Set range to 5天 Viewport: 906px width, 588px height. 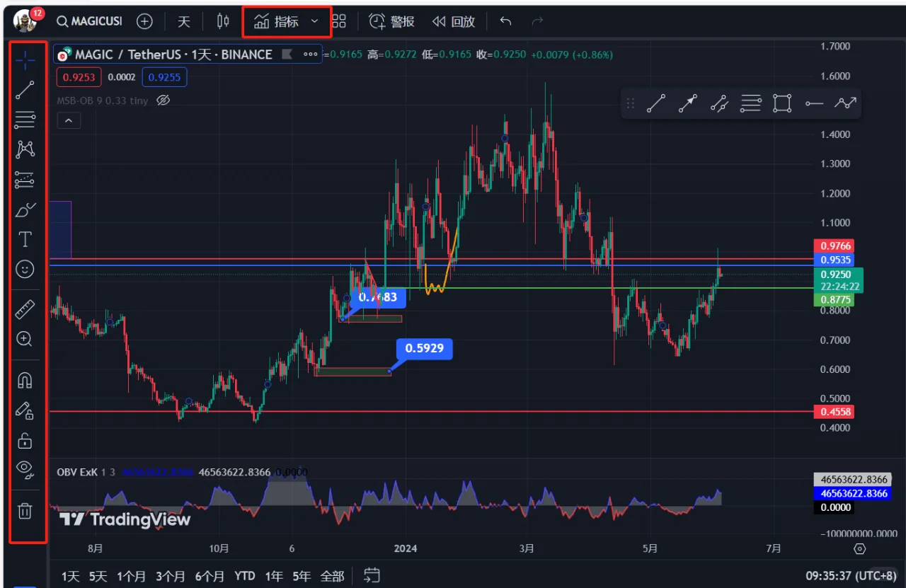(x=98, y=576)
